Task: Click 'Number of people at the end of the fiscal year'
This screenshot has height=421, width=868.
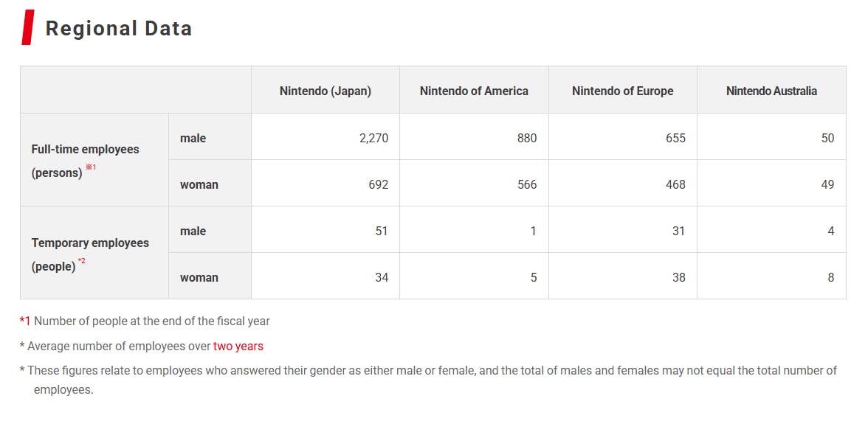Action: pyautogui.click(x=152, y=321)
